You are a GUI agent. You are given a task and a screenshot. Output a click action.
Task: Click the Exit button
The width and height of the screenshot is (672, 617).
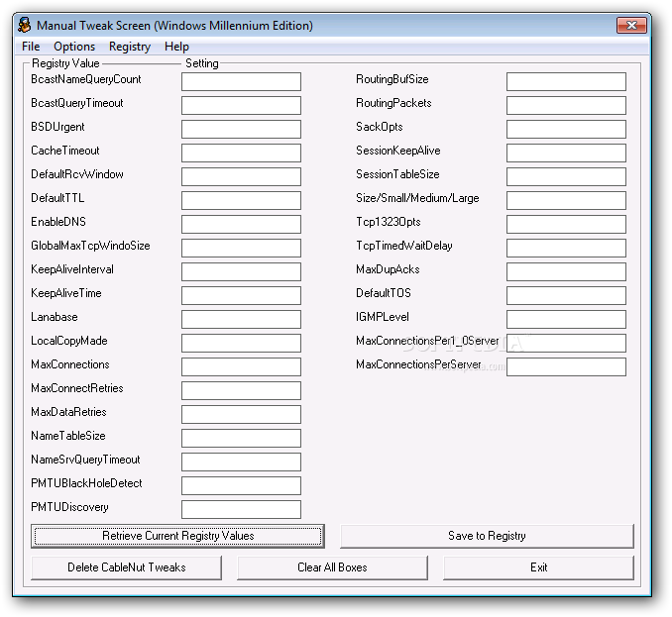click(x=539, y=567)
